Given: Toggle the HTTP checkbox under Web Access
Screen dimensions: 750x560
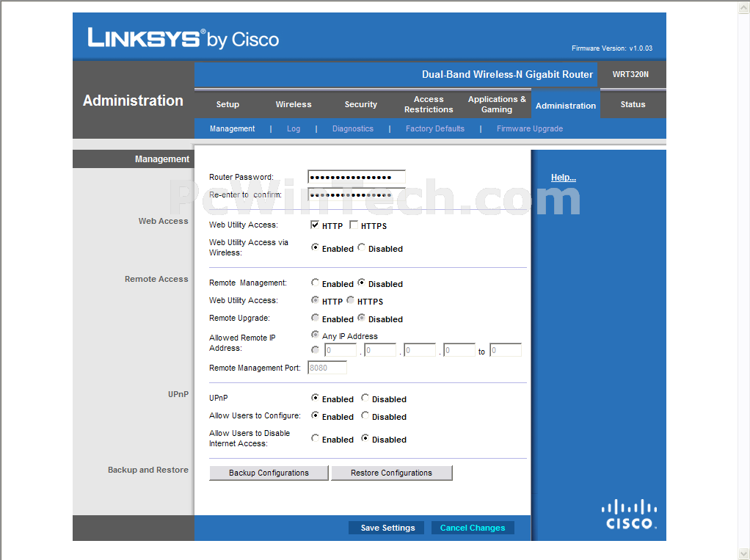Looking at the screenshot, I should coord(315,225).
